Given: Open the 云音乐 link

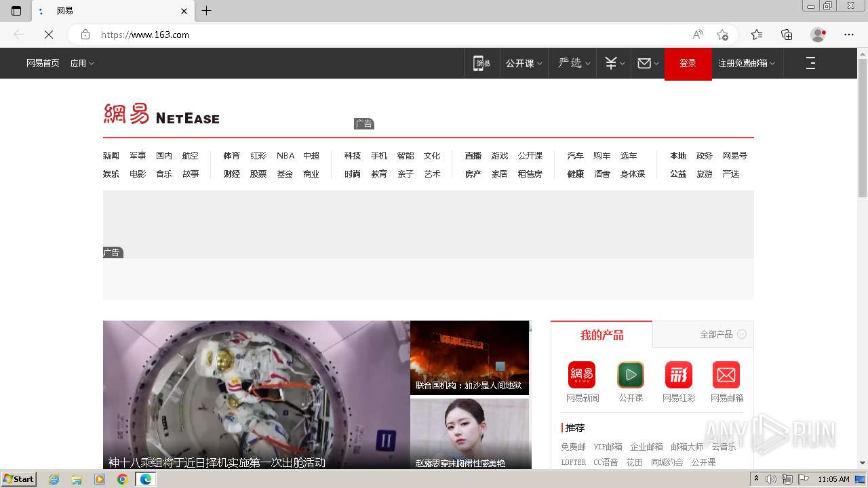Looking at the screenshot, I should (724, 447).
